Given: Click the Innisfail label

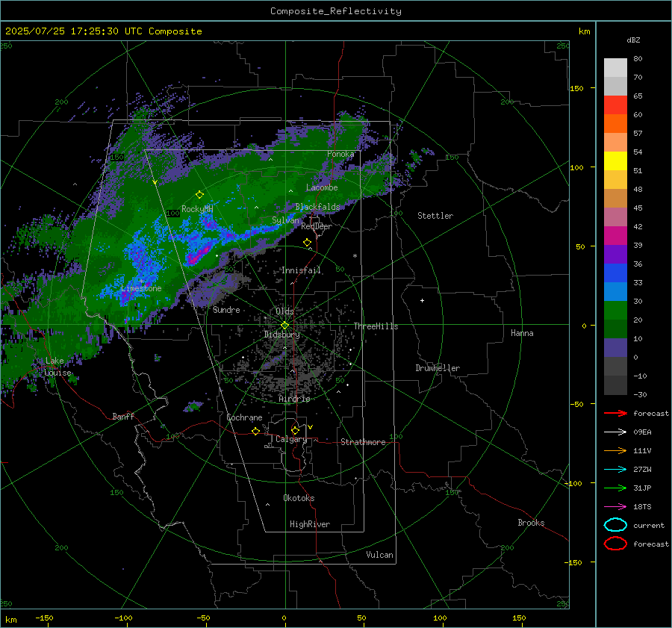Looking at the screenshot, I should [x=301, y=270].
